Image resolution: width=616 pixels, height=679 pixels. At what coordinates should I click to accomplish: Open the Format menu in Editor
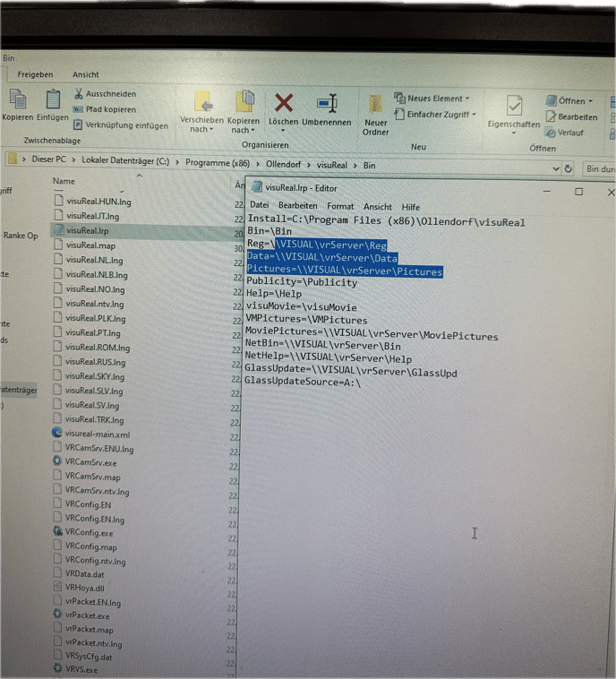click(340, 206)
